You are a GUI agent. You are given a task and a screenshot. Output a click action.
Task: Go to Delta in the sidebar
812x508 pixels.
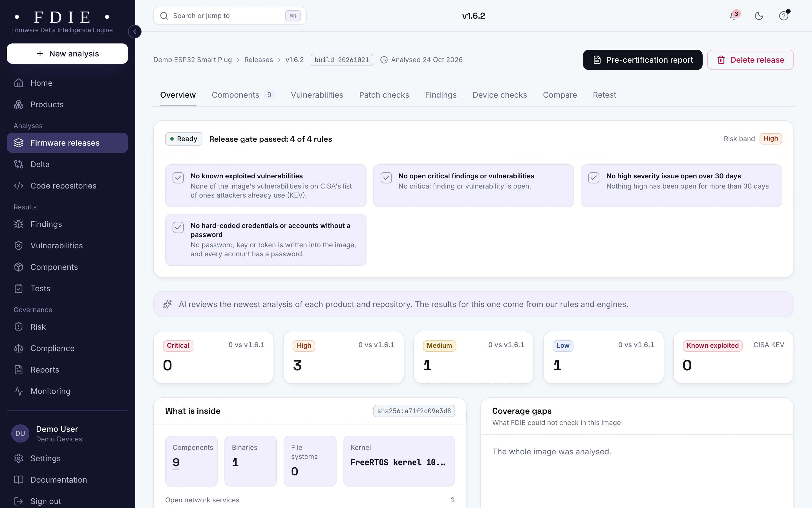tap(67, 164)
